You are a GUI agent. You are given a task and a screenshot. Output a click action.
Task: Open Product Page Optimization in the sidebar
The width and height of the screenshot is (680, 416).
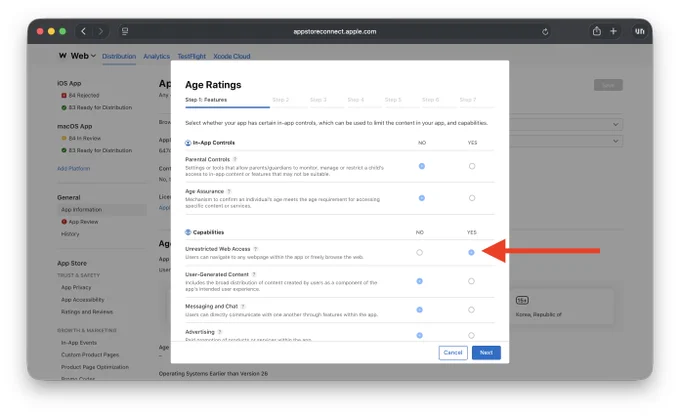(95, 367)
